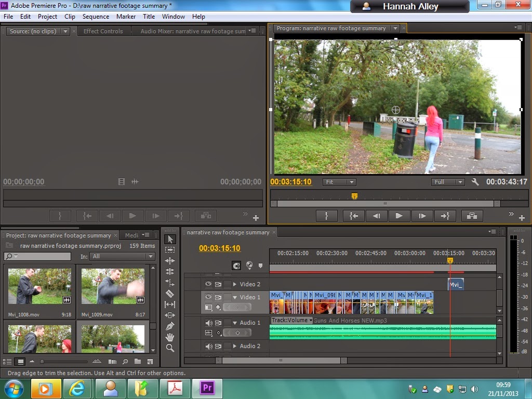The height and width of the screenshot is (399, 532).
Task: Toggle Snap in the timeline
Action: (236, 265)
